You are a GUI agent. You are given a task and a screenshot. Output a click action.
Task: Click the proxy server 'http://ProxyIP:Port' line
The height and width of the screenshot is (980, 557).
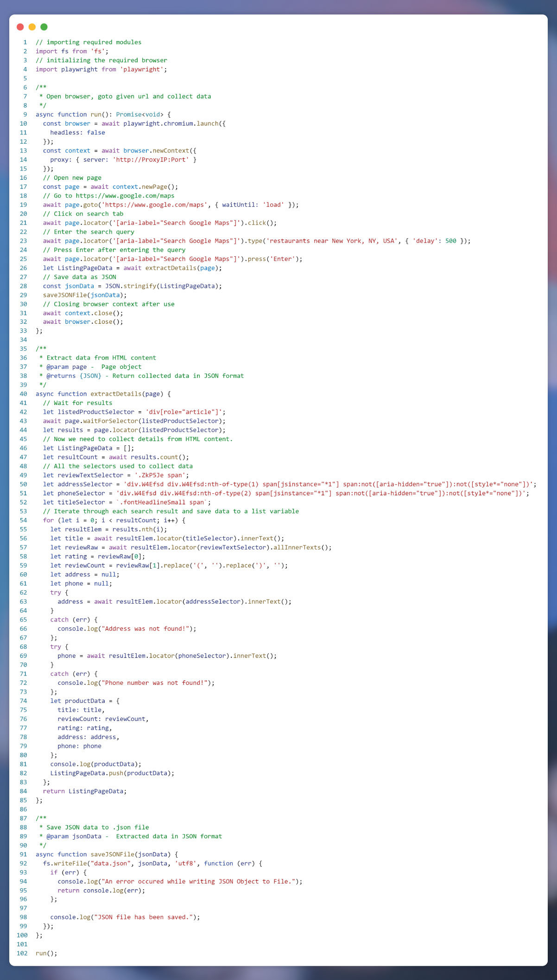point(123,160)
